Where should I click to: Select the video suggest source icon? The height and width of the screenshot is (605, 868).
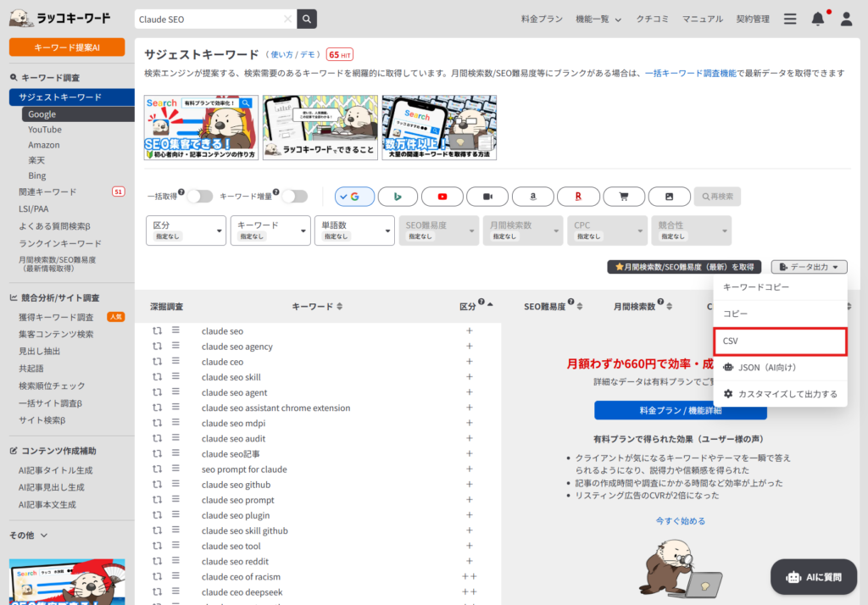point(487,196)
